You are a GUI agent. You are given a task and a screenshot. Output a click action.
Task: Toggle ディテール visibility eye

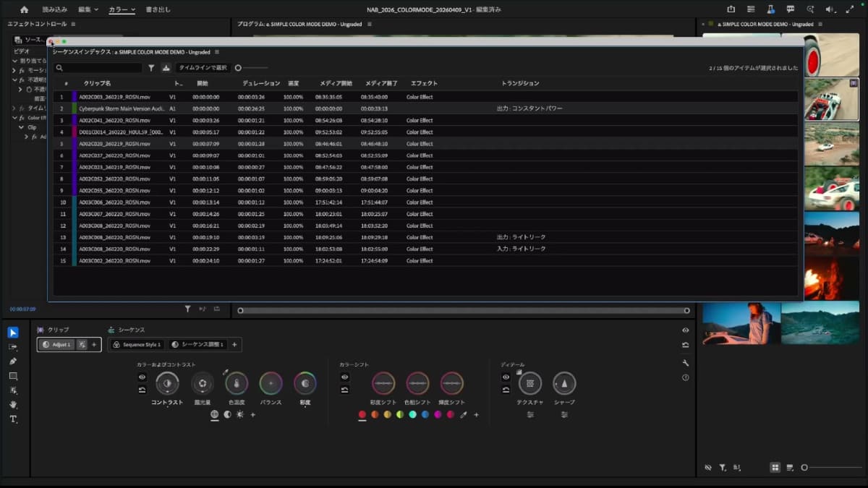pos(506,377)
